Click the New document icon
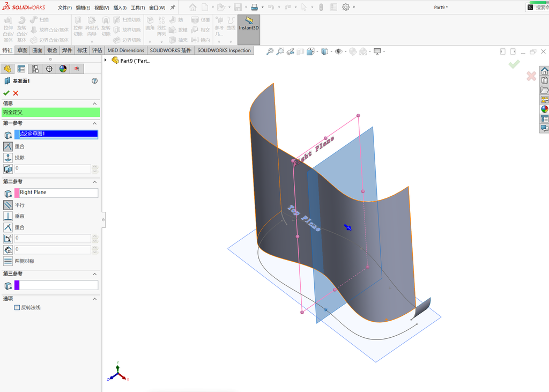Screen dimensions: 549x392 [x=205, y=7]
